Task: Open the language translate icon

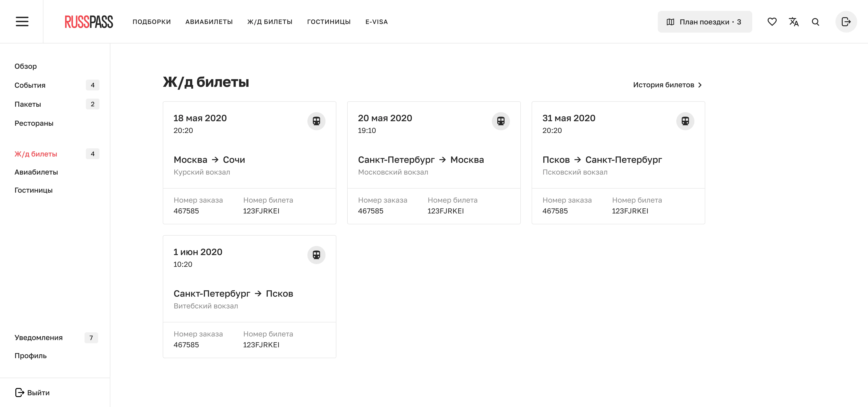Action: (794, 22)
